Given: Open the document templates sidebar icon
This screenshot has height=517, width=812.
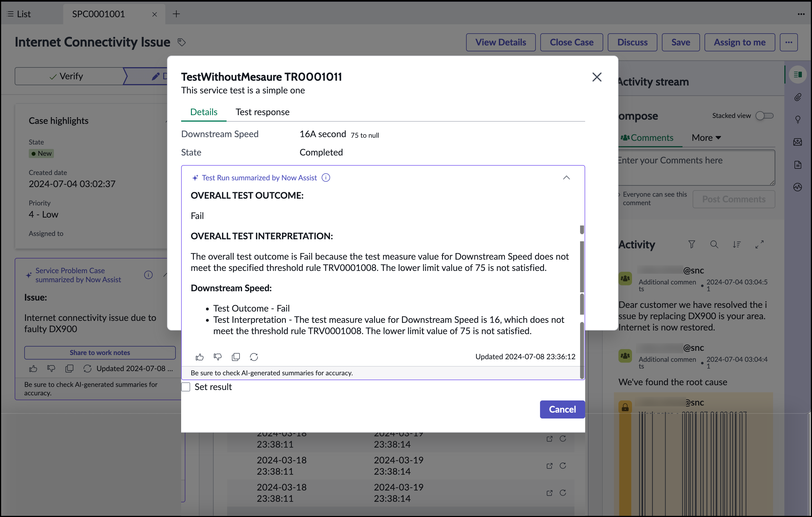Looking at the screenshot, I should click(x=798, y=165).
